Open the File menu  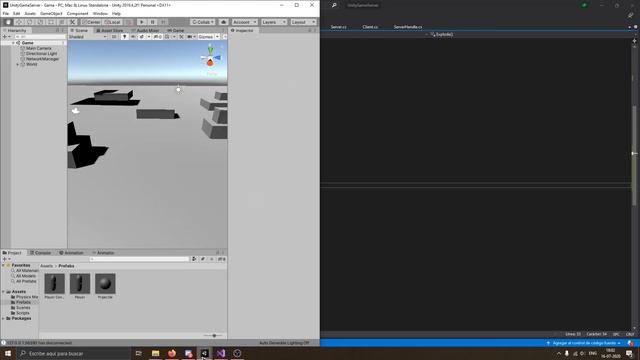click(6, 13)
